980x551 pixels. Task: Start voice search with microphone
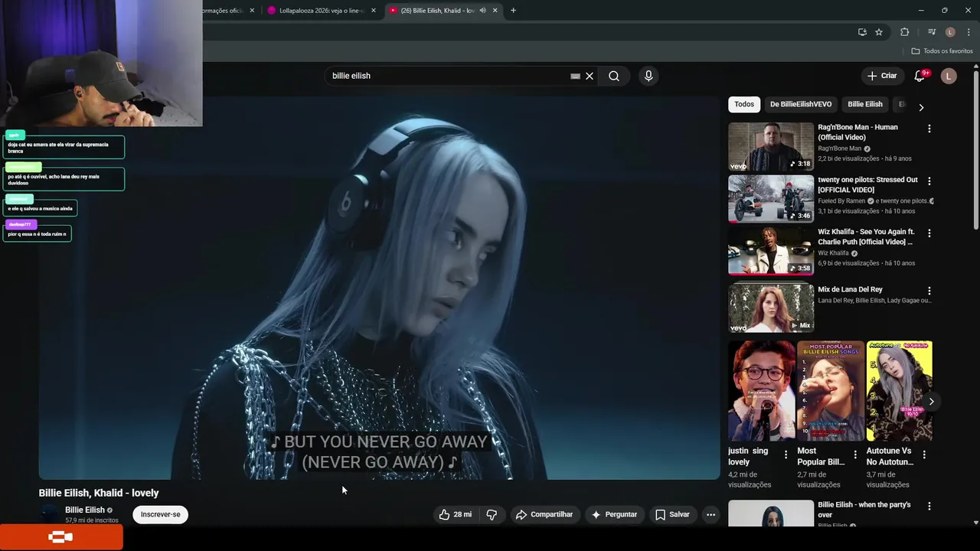point(648,76)
